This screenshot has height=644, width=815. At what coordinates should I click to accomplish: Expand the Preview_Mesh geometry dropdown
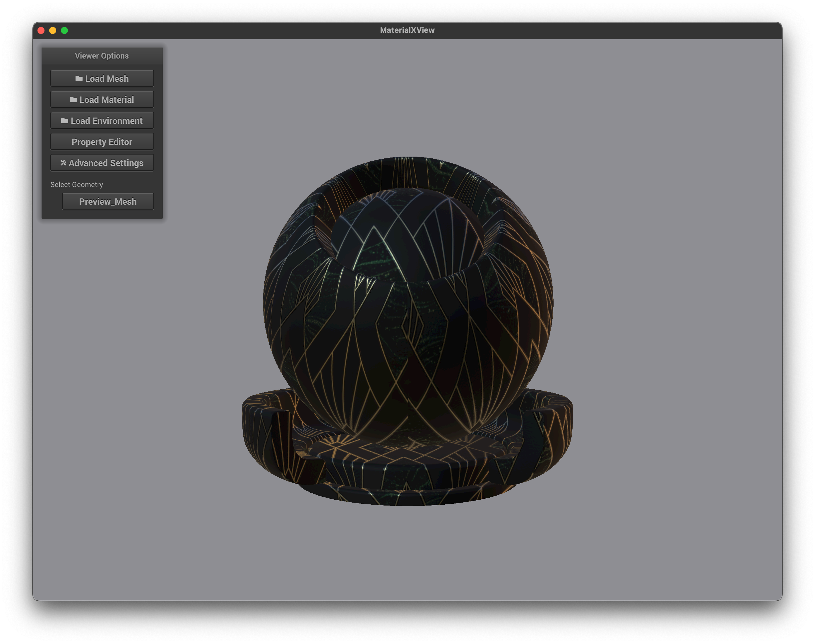point(107,201)
